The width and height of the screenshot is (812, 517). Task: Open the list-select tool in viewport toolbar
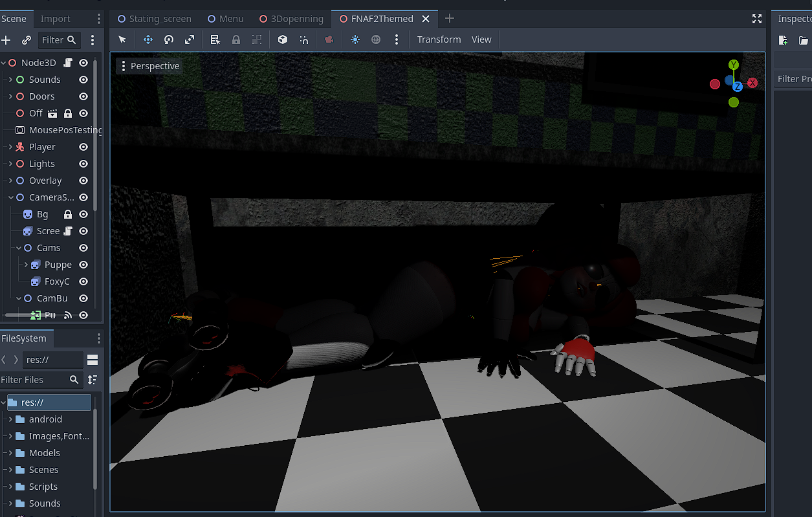[215, 39]
